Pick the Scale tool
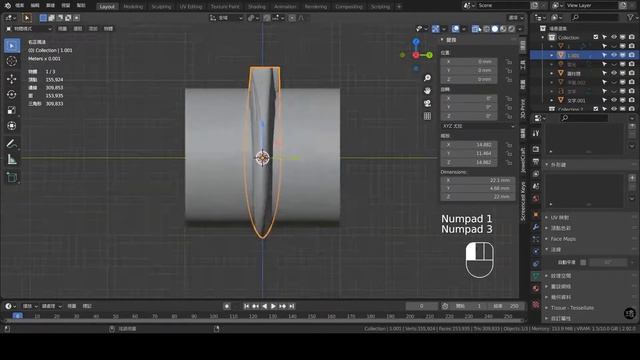 click(x=12, y=110)
